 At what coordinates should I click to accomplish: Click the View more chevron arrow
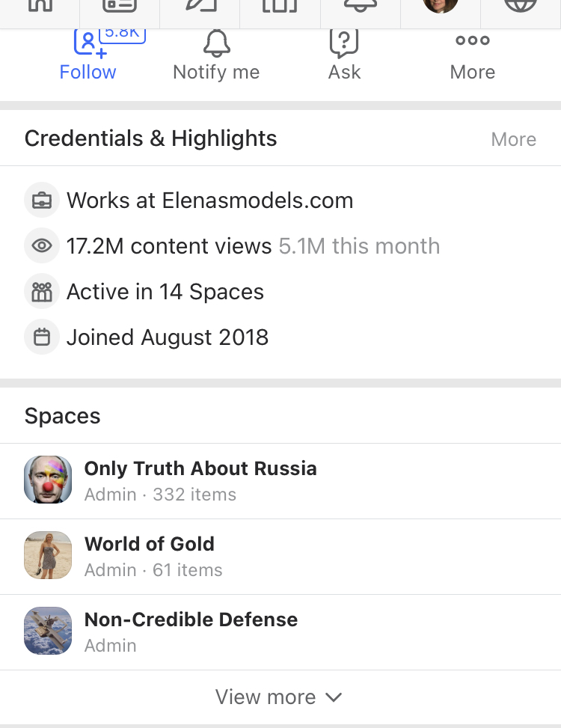(x=334, y=697)
